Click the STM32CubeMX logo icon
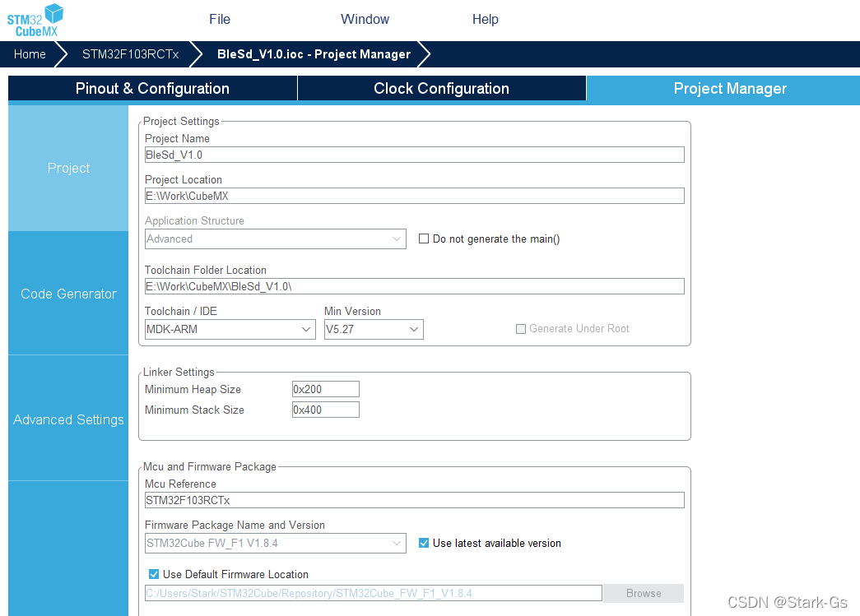The image size is (860, 616). 35,21
